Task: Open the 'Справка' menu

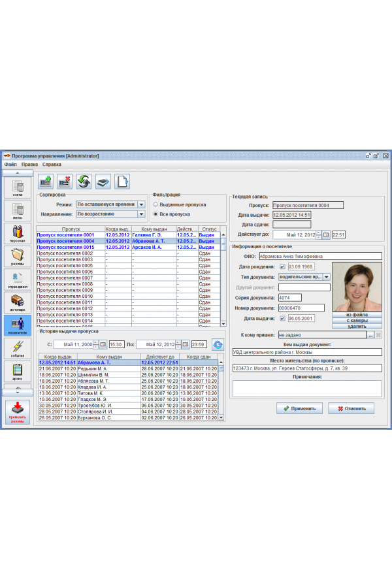Action: (x=52, y=165)
